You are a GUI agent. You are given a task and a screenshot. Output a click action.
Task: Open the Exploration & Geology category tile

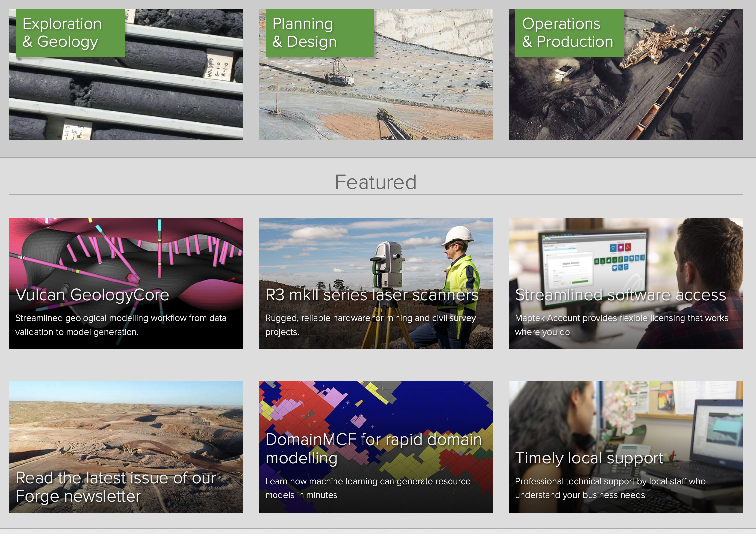[x=126, y=99]
